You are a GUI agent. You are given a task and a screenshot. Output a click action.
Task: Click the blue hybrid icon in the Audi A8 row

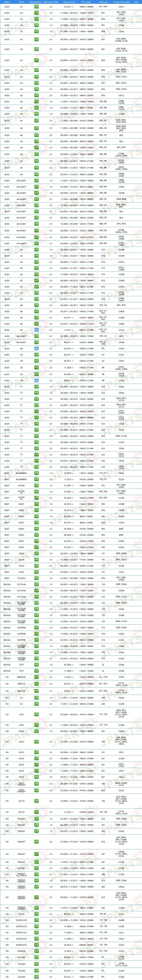pos(36,349)
